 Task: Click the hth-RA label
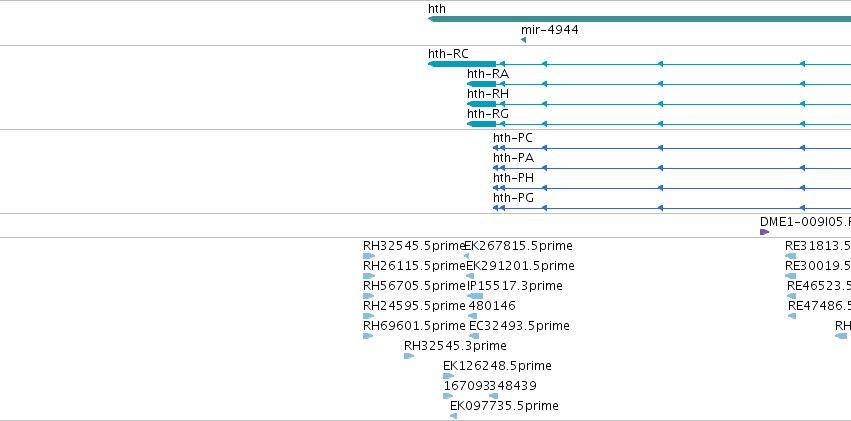point(488,74)
